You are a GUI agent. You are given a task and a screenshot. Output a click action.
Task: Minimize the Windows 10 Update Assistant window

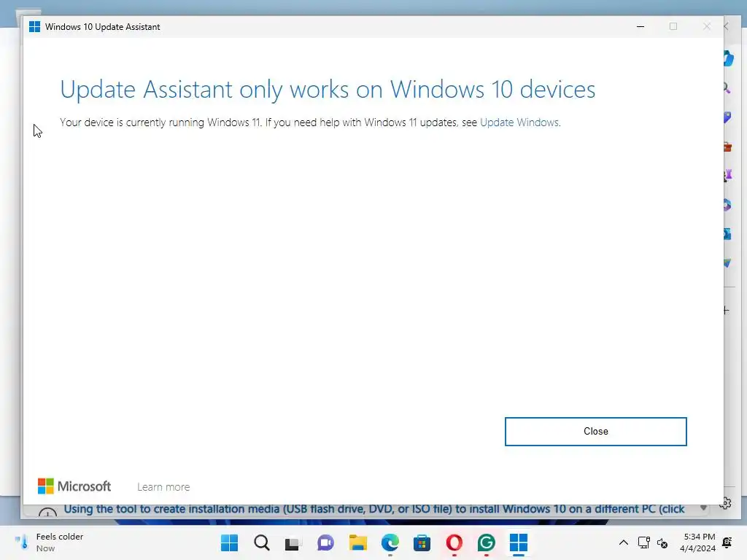(x=640, y=27)
